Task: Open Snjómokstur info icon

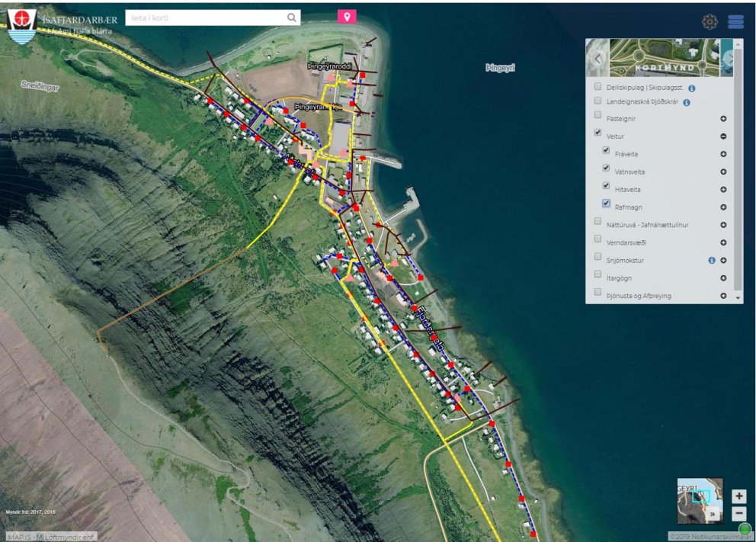Action: (712, 260)
